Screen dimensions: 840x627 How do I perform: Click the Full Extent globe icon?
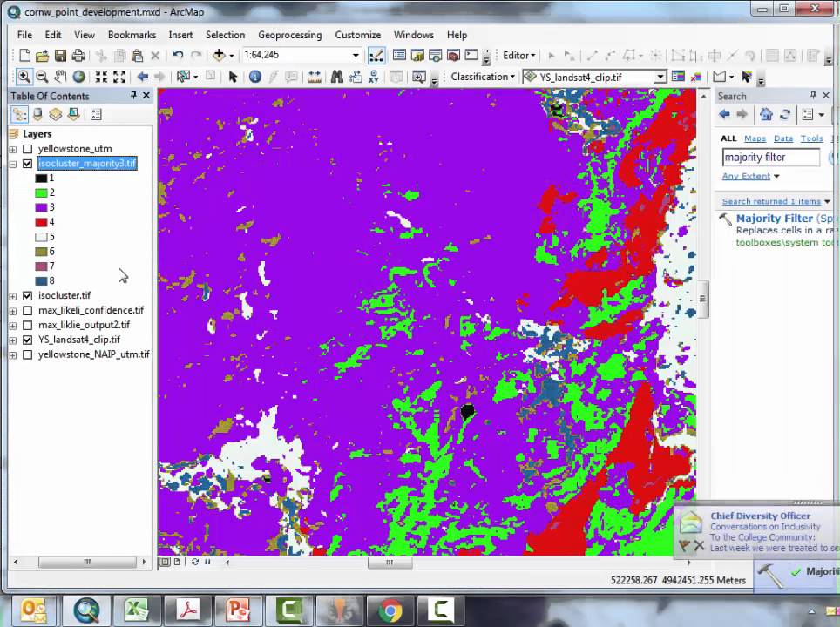(x=78, y=77)
